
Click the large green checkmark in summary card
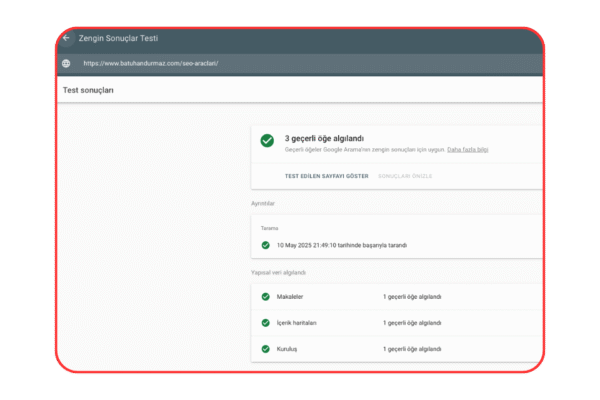coord(267,140)
